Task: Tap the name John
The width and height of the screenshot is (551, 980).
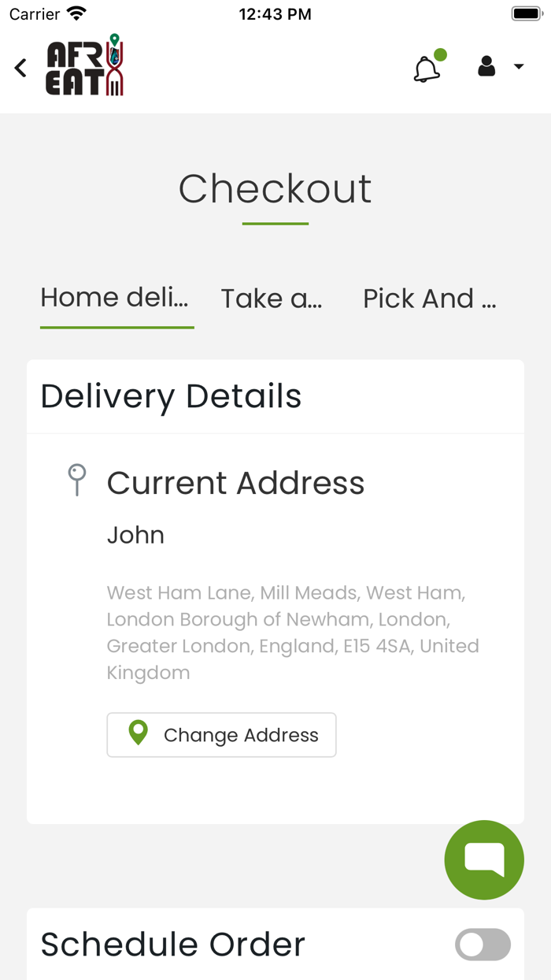Action: coord(135,535)
